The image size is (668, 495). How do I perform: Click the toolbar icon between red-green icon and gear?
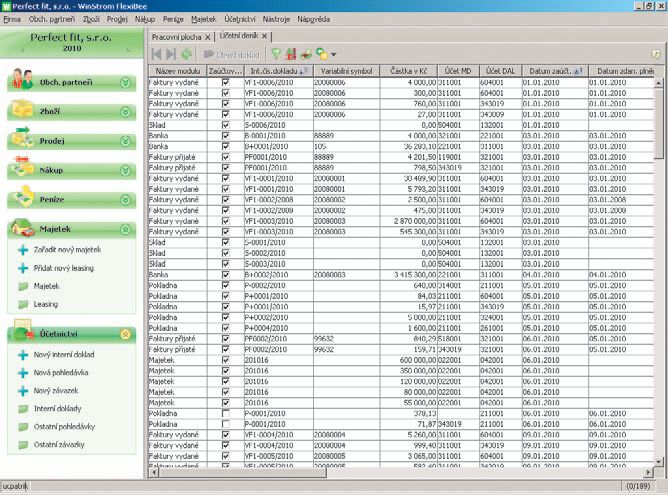(x=306, y=54)
